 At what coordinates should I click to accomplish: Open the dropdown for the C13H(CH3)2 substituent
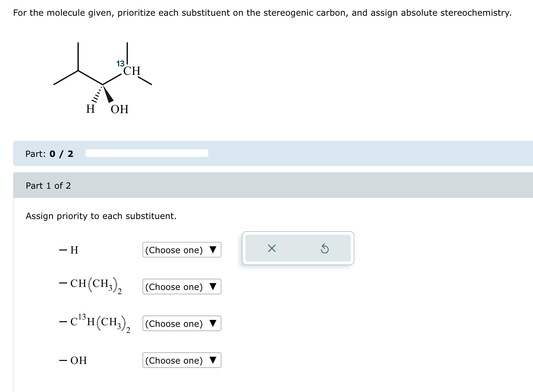click(182, 324)
